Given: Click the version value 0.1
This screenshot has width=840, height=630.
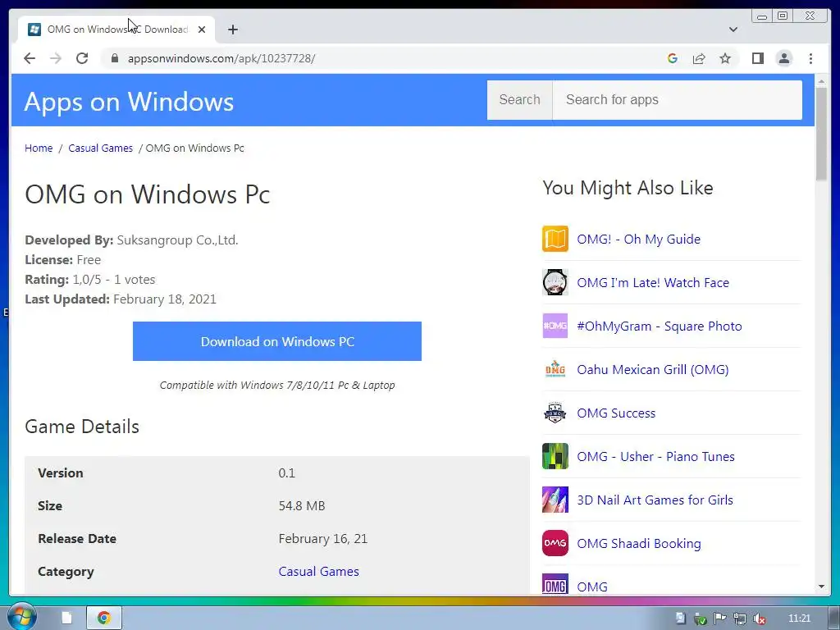Looking at the screenshot, I should [x=286, y=473].
